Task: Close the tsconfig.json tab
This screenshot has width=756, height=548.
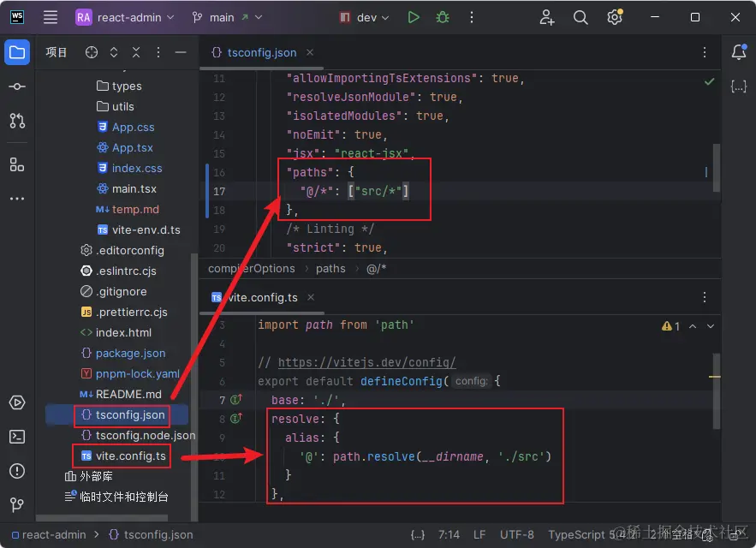Action: [310, 52]
